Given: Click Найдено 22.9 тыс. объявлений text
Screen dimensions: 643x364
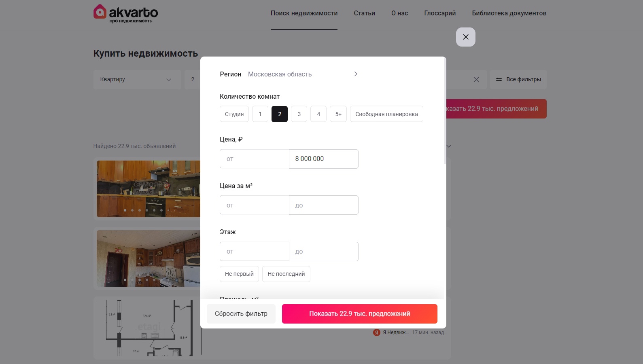Looking at the screenshot, I should 134,146.
